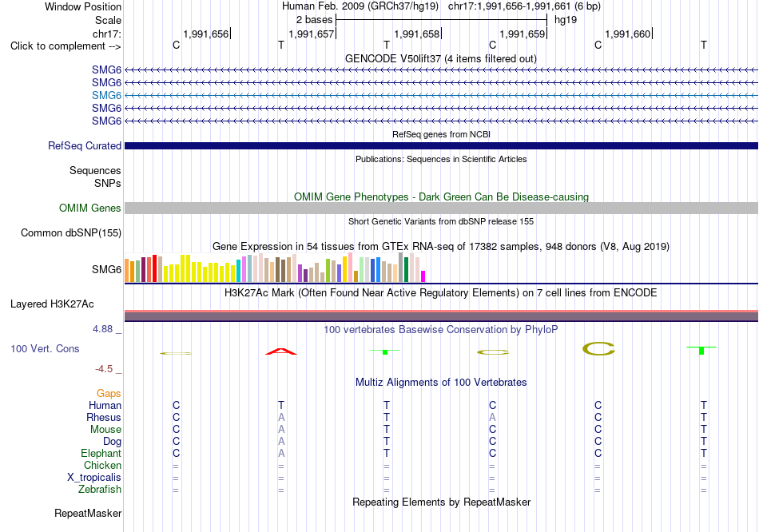Open the OMIM Gene Phenotypes track title
The height and width of the screenshot is (532, 759).
[x=441, y=197]
